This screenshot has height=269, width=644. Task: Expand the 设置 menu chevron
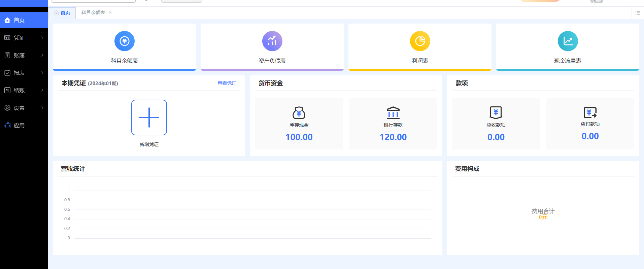(42, 108)
